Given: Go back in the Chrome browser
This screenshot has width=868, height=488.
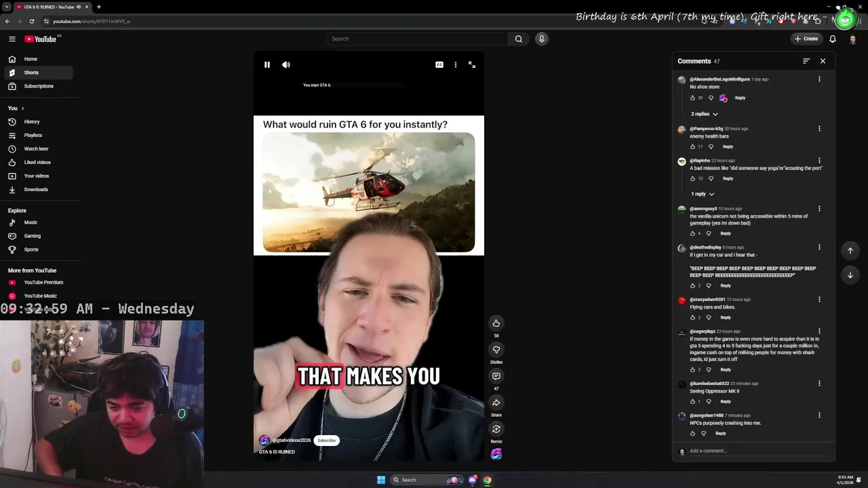Looking at the screenshot, I should point(7,21).
